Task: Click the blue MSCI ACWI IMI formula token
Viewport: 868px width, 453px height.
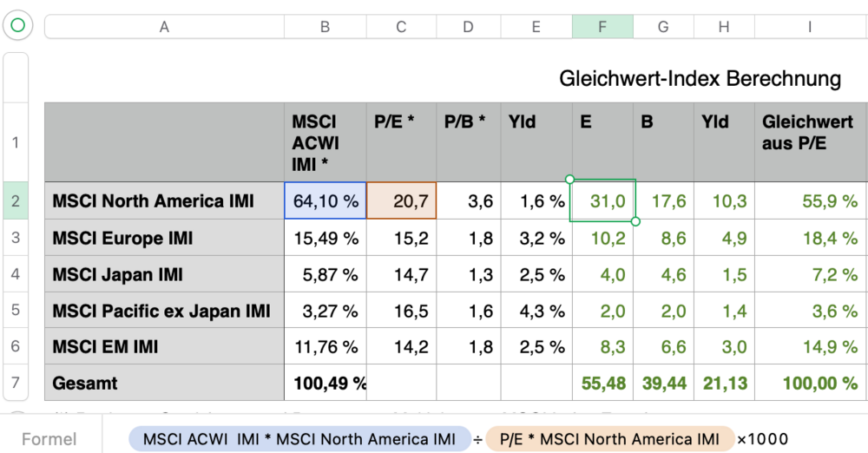Action: click(x=299, y=439)
